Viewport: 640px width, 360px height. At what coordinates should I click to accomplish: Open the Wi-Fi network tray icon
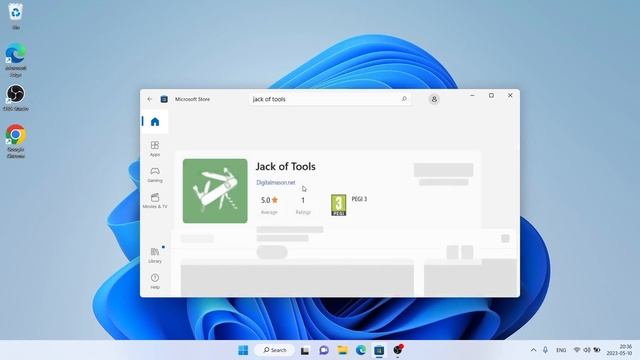(x=577, y=350)
